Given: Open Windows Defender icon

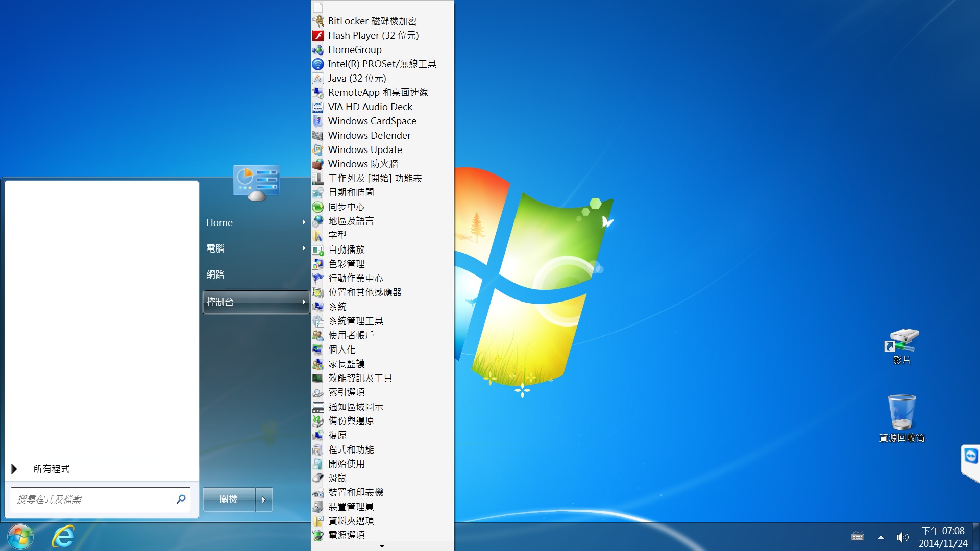Looking at the screenshot, I should click(x=318, y=136).
